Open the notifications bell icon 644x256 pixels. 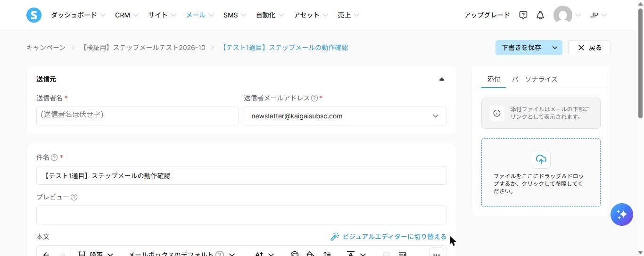[x=540, y=15]
